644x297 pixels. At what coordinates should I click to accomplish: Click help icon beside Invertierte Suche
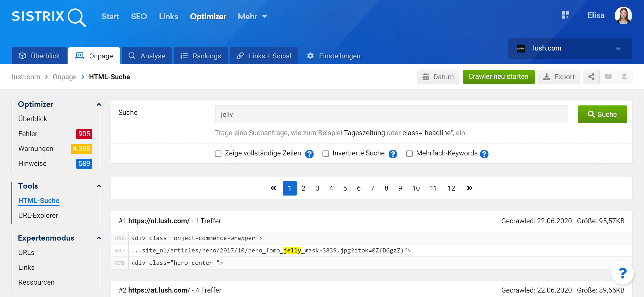[393, 154]
